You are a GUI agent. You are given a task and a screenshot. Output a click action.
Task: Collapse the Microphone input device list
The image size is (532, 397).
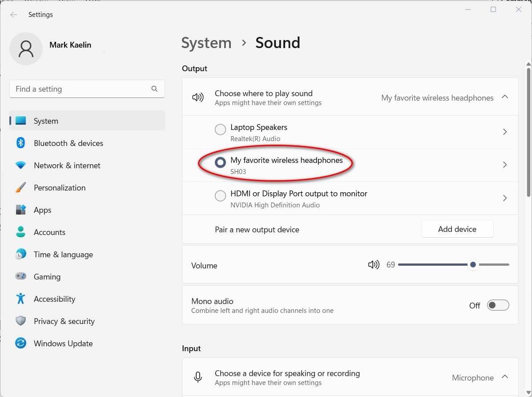505,377
